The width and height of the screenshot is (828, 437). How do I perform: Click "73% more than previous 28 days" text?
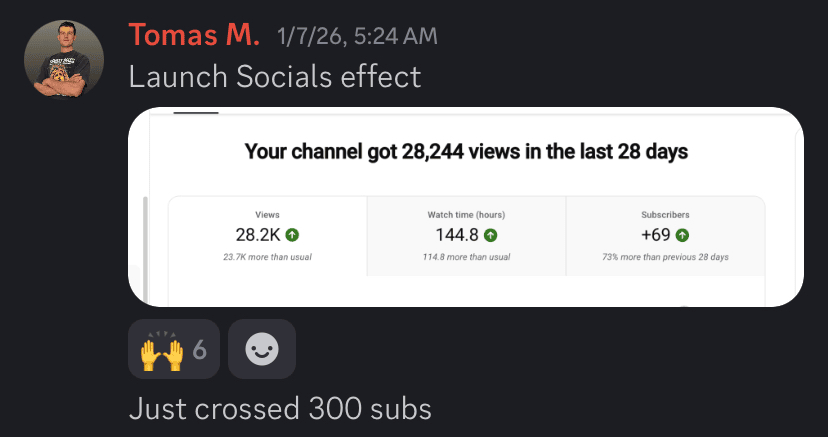click(x=665, y=257)
